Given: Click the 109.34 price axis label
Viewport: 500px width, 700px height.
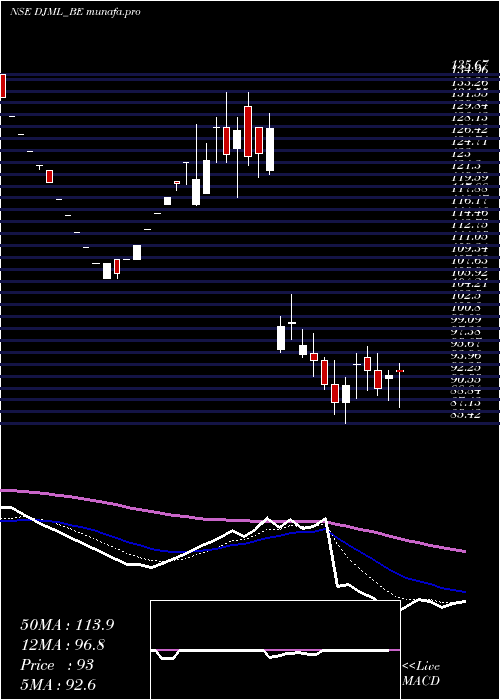Looking at the screenshot, I should [x=470, y=248].
